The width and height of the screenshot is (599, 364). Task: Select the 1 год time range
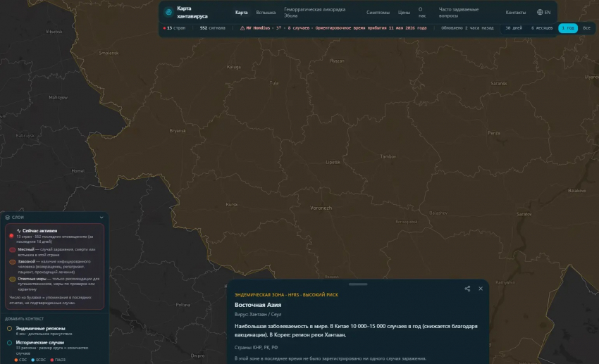[x=568, y=28]
